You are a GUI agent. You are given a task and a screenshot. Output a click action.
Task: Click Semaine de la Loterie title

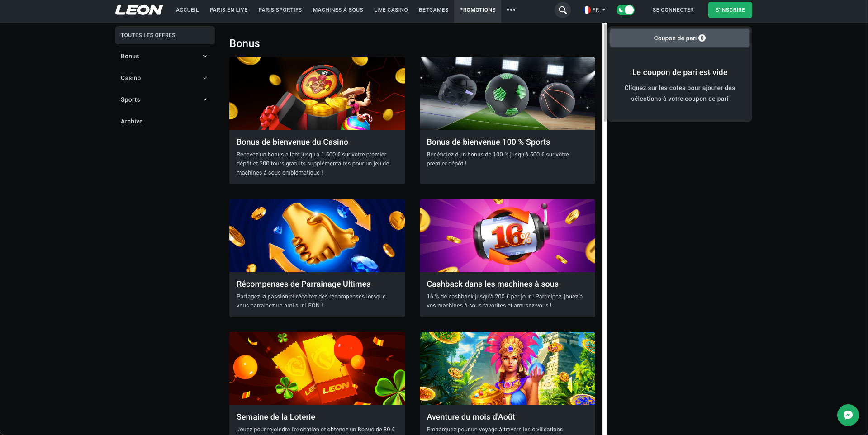(275, 417)
